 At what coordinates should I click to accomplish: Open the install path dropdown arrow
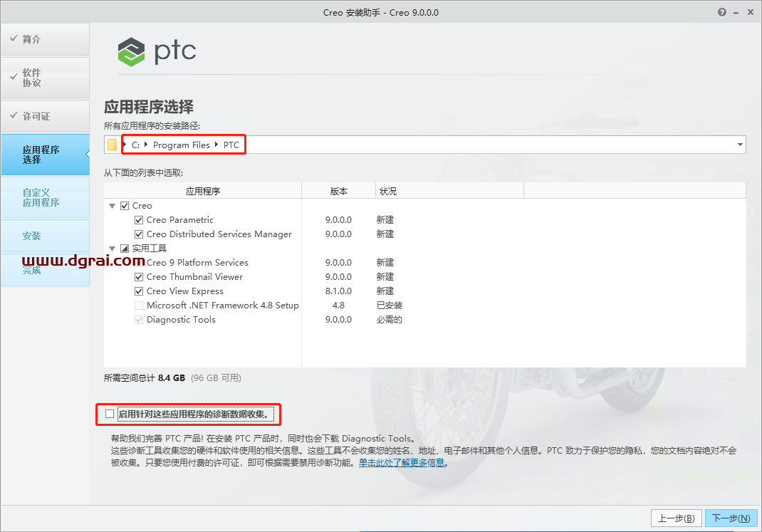[740, 145]
